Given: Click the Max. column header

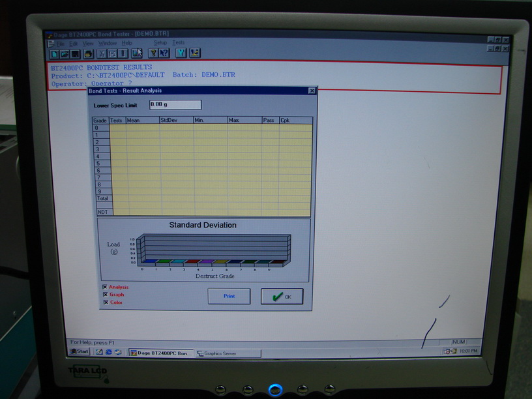Looking at the screenshot, I should (x=245, y=120).
